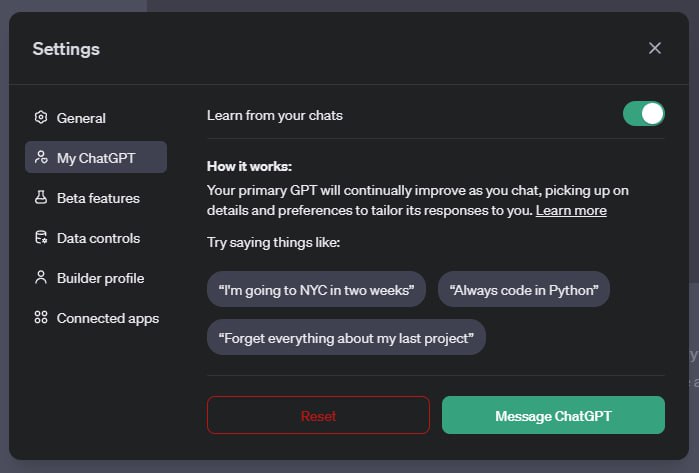
Task: Click the gear icon beside General
Action: 41,118
